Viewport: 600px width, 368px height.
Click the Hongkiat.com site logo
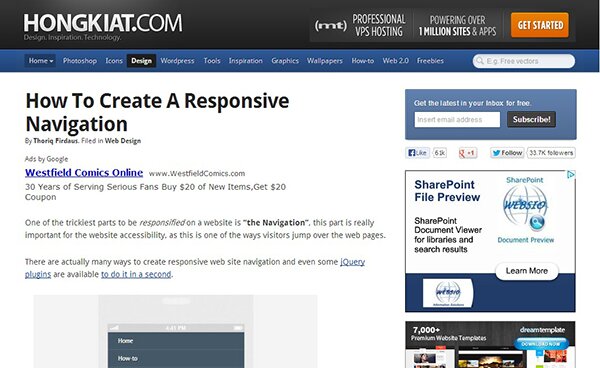tap(103, 27)
